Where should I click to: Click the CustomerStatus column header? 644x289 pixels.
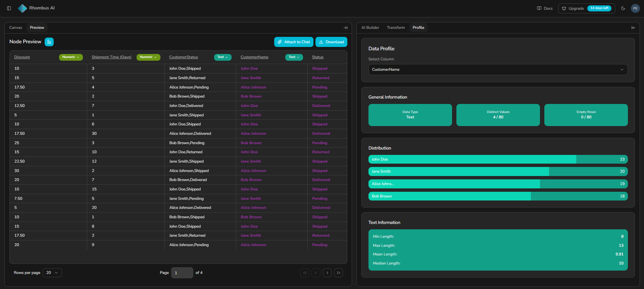pos(184,57)
